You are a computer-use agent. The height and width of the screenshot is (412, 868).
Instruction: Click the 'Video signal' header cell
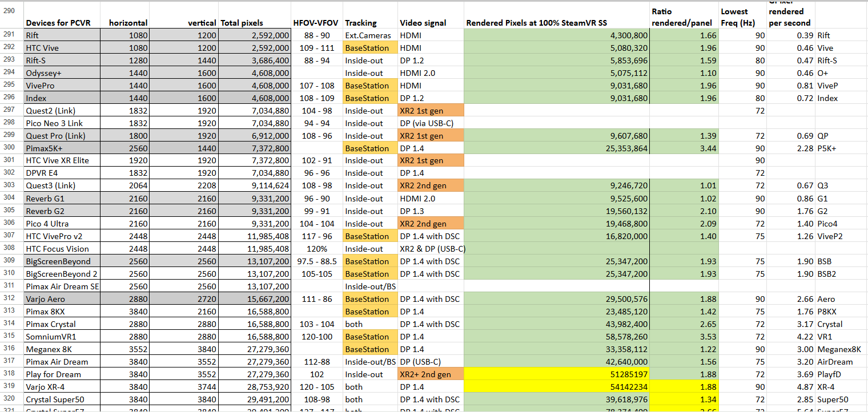pyautogui.click(x=423, y=23)
